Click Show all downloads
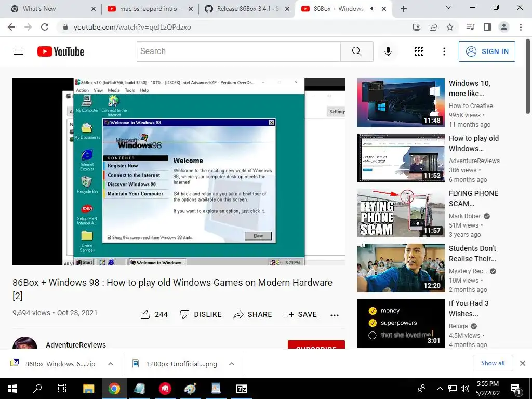Image resolution: width=532 pixels, height=399 pixels. pyautogui.click(x=493, y=363)
